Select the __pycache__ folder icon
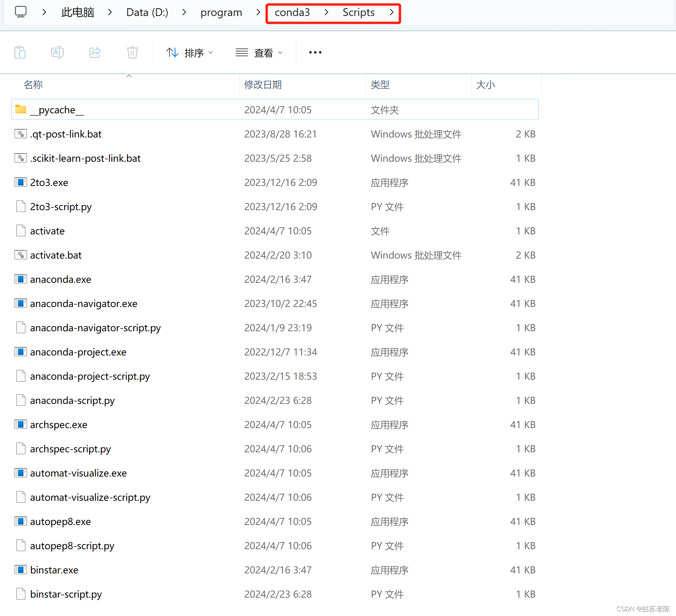 (x=21, y=109)
